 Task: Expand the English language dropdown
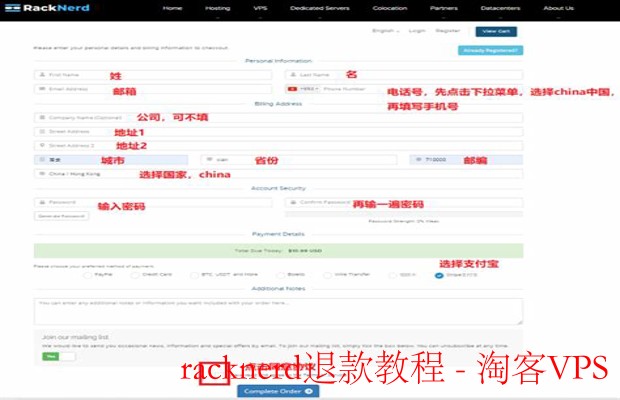coord(386,31)
